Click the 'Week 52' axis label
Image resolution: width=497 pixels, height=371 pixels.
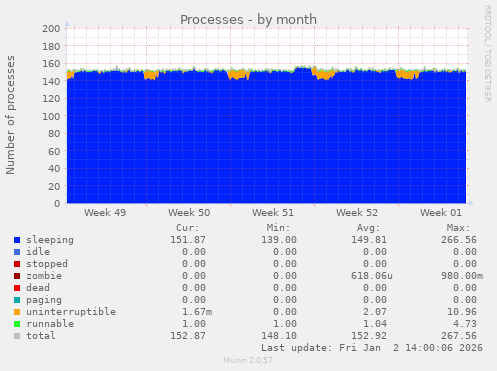[x=357, y=213]
